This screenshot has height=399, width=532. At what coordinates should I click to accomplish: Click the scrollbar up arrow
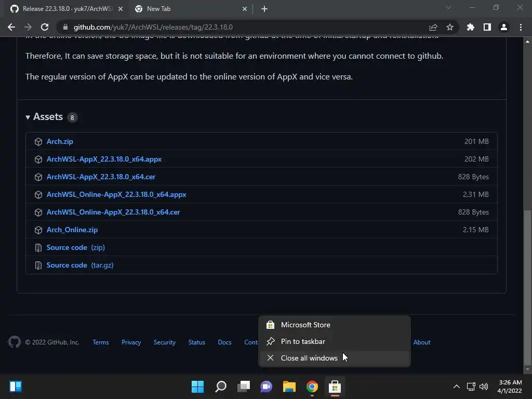click(527, 42)
